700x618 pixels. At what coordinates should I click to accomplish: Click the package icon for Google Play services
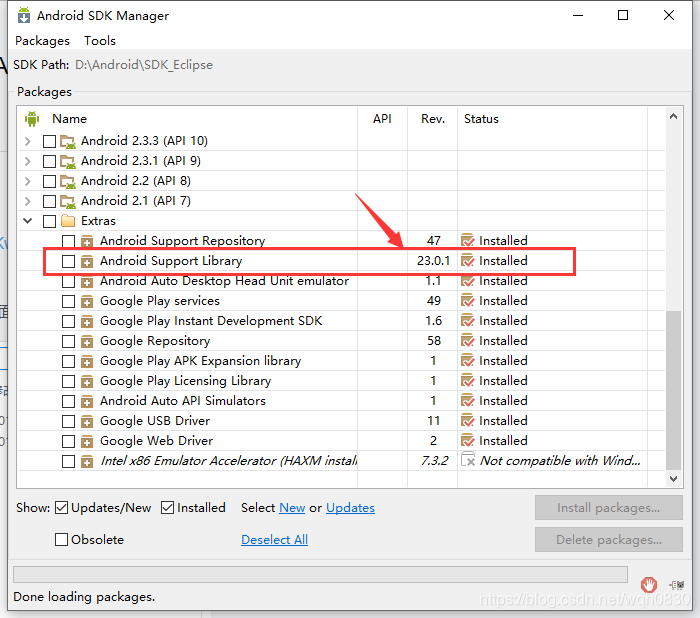click(87, 301)
